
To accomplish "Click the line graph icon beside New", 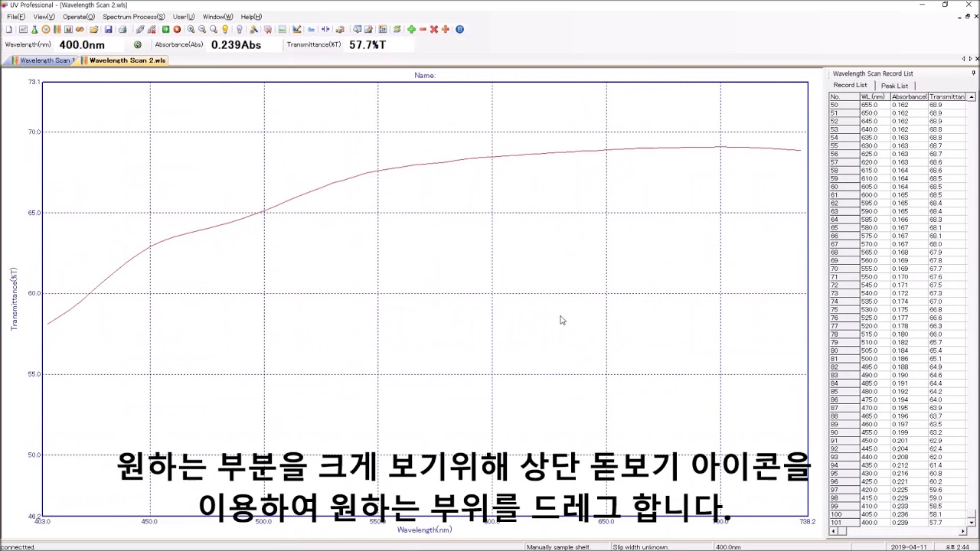I will click(x=23, y=29).
